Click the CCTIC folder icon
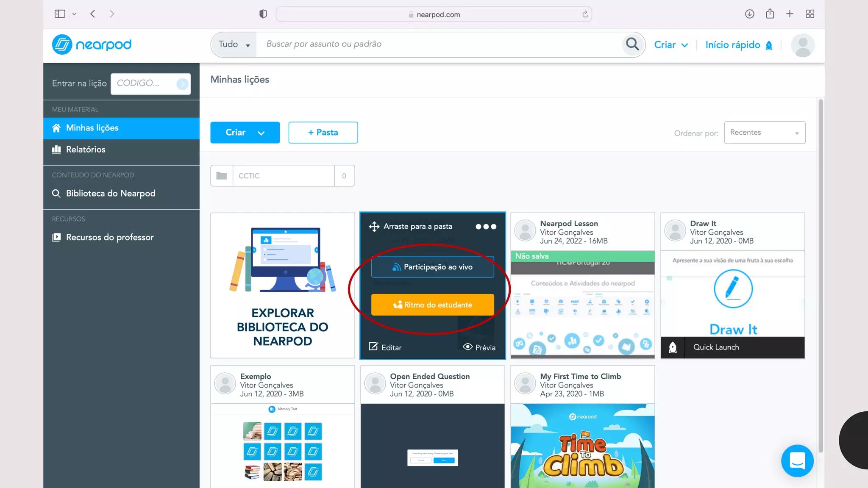The height and width of the screenshot is (488, 868). tap(222, 176)
